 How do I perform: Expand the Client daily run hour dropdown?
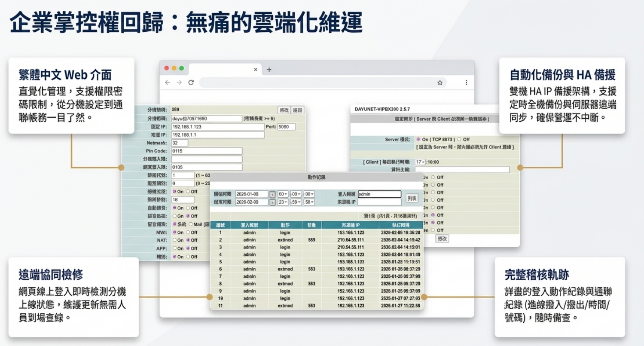[420, 162]
